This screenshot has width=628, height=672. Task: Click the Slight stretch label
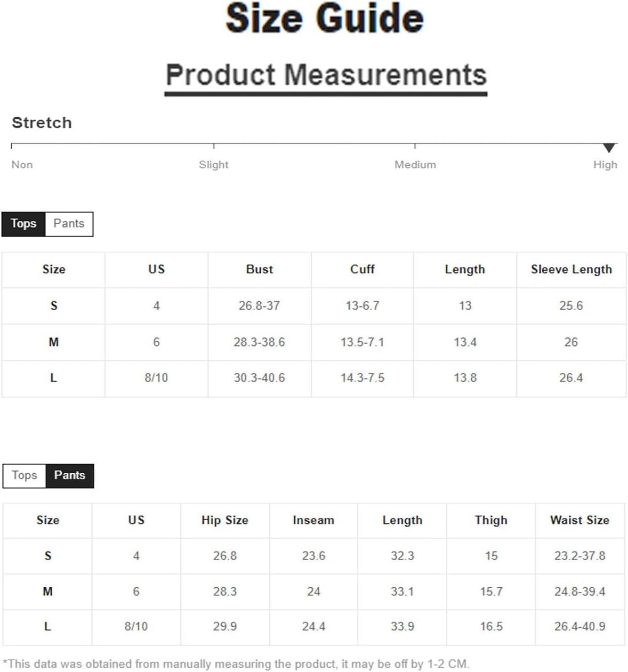coord(213,165)
